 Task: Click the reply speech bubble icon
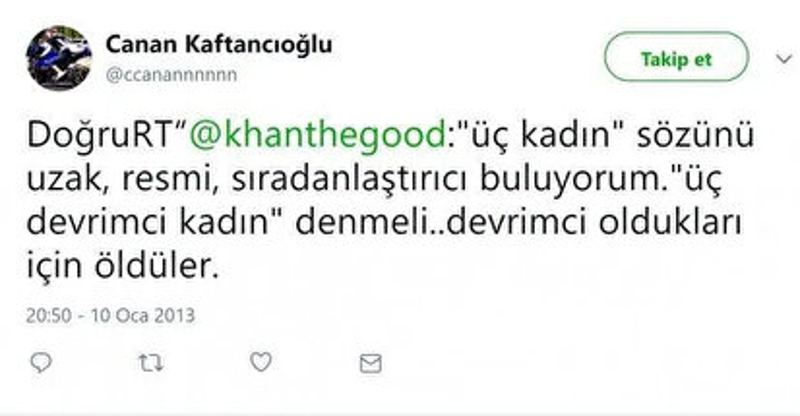41,363
